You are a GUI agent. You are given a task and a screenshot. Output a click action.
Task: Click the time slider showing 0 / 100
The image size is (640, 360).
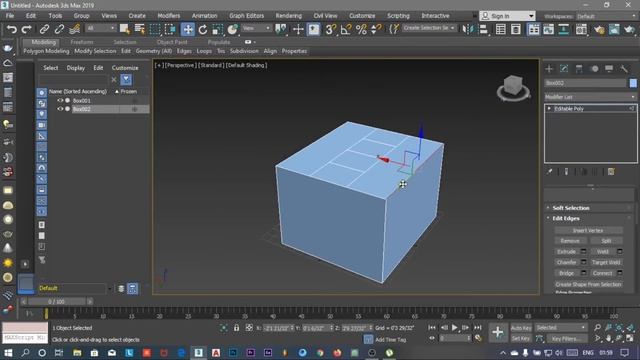click(x=56, y=302)
